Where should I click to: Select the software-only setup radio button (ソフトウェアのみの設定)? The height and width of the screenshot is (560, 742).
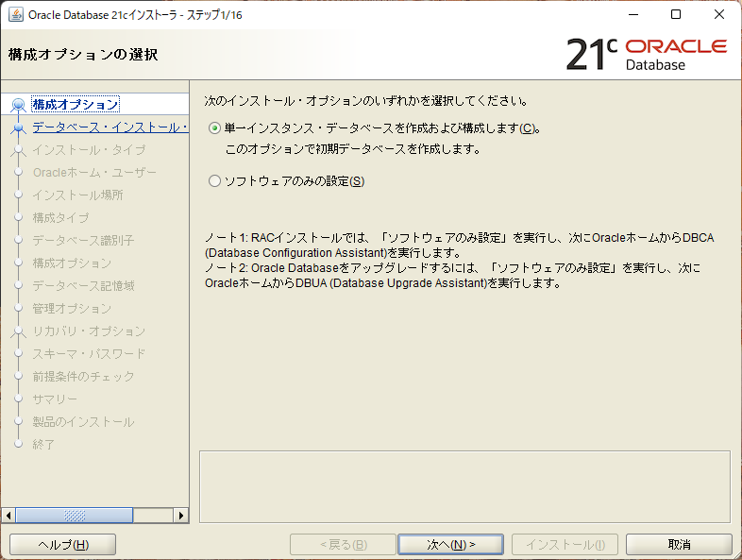pyautogui.click(x=214, y=181)
